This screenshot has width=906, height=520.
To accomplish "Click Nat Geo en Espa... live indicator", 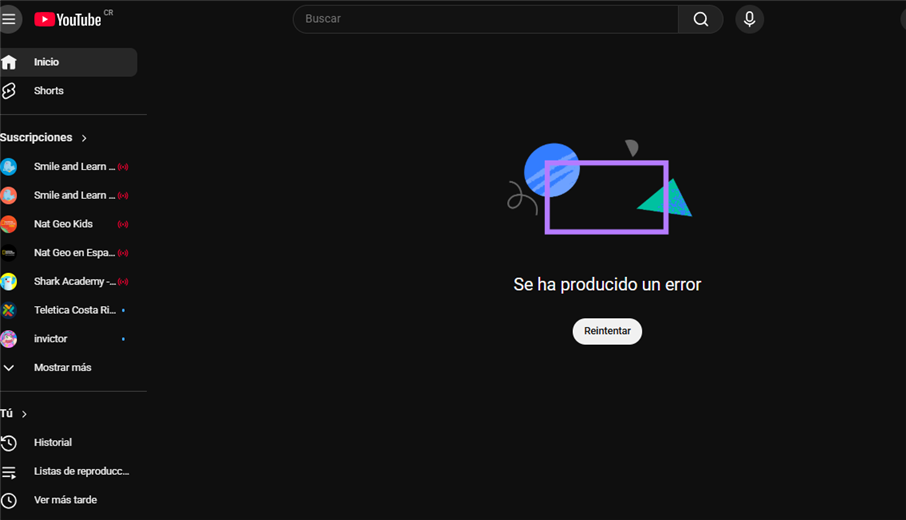I will [123, 253].
